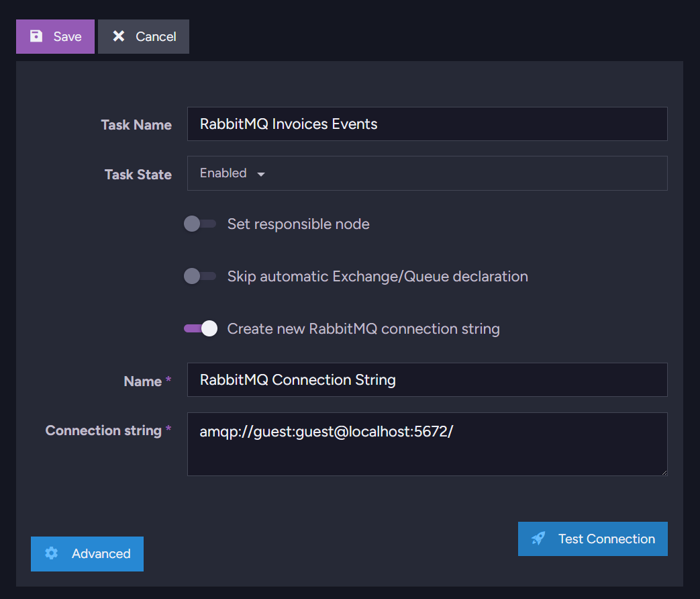
Task: Click into the connection string Name field
Action: [427, 379]
